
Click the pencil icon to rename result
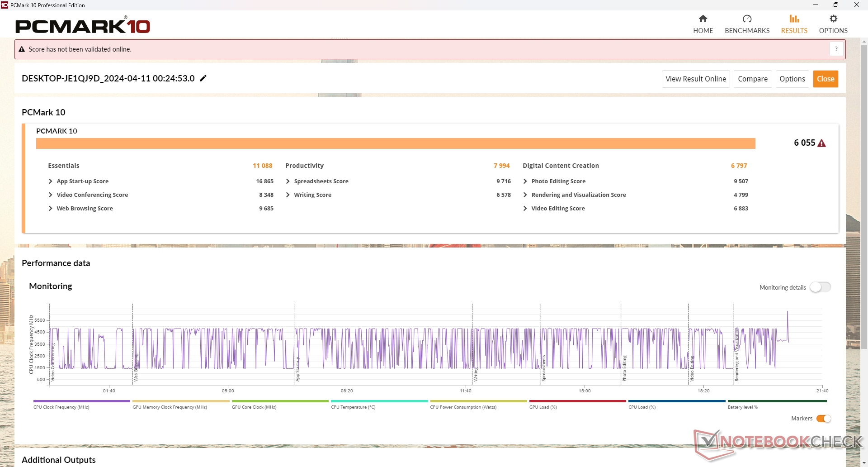[x=203, y=78]
